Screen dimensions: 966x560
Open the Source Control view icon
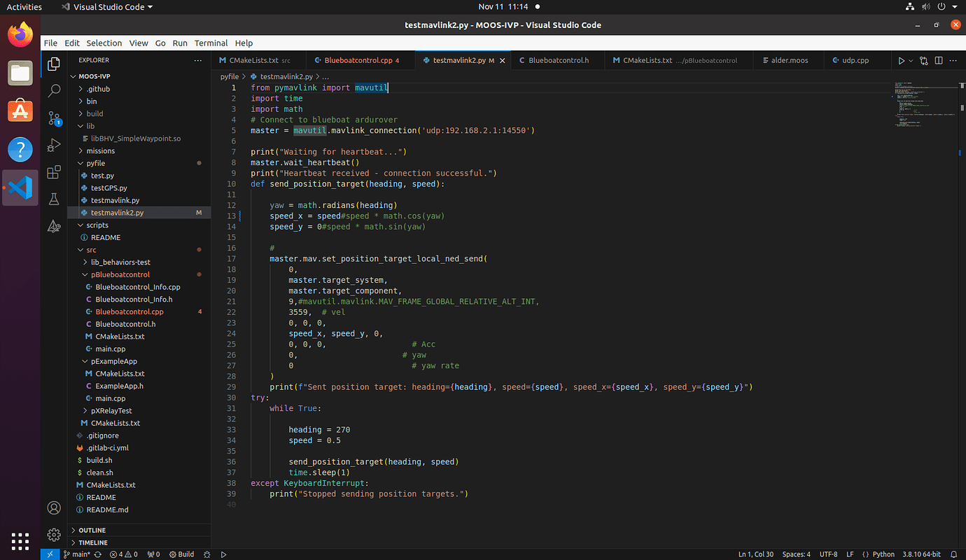coord(54,118)
